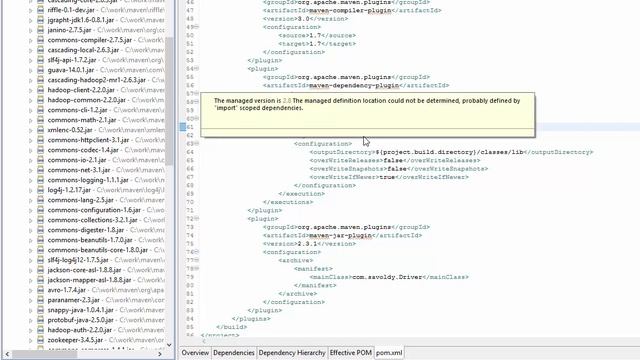Collapse the archive fold on line 77
This screenshot has width=640, height=360.
click(196, 260)
